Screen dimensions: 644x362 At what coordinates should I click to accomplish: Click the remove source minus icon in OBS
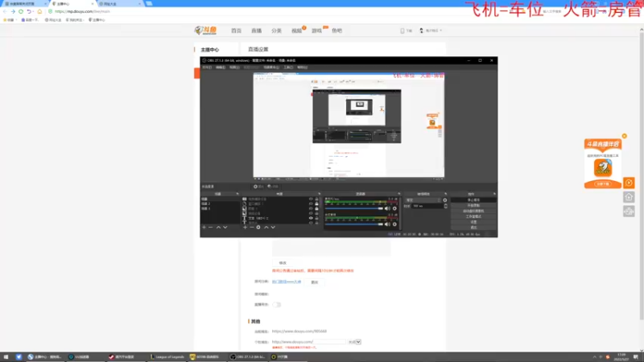252,228
